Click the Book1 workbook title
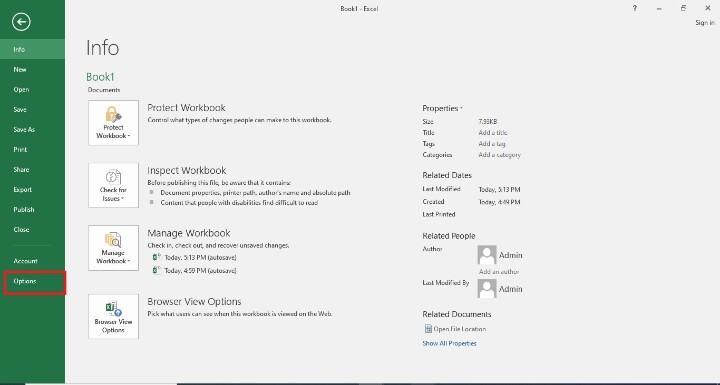The width and height of the screenshot is (720, 385). pos(100,77)
